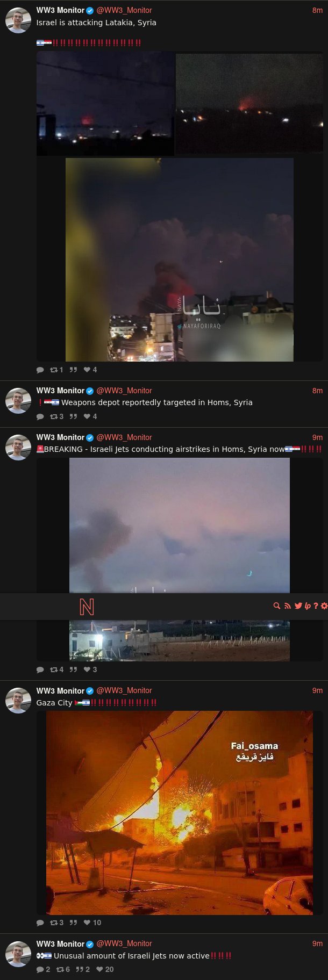Image resolution: width=328 pixels, height=980 pixels.
Task: Click heart icon showing 20 likes
Action: pos(99,969)
